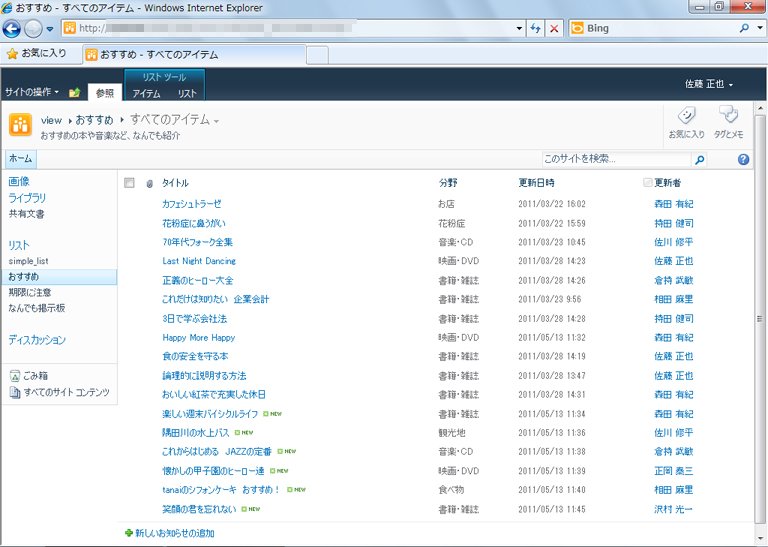The image size is (768, 547).
Task: Open the サイトの操作 menu
Action: click(x=31, y=92)
